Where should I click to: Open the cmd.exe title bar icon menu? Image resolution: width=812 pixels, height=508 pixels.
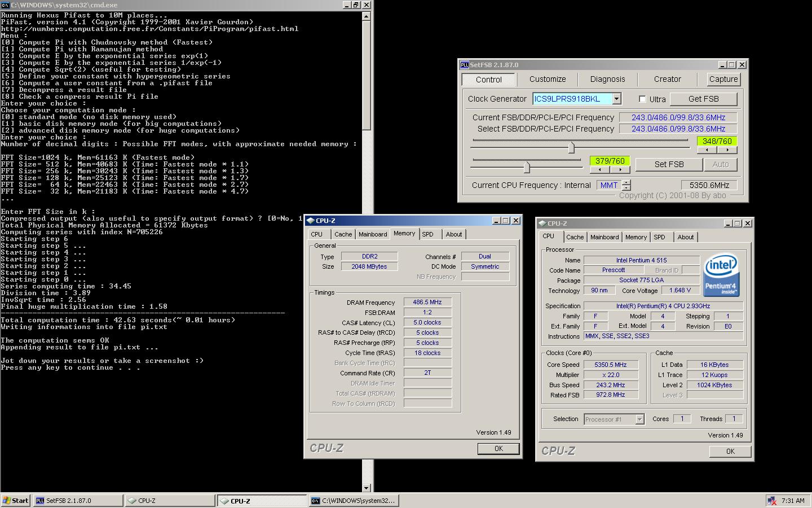click(x=5, y=5)
